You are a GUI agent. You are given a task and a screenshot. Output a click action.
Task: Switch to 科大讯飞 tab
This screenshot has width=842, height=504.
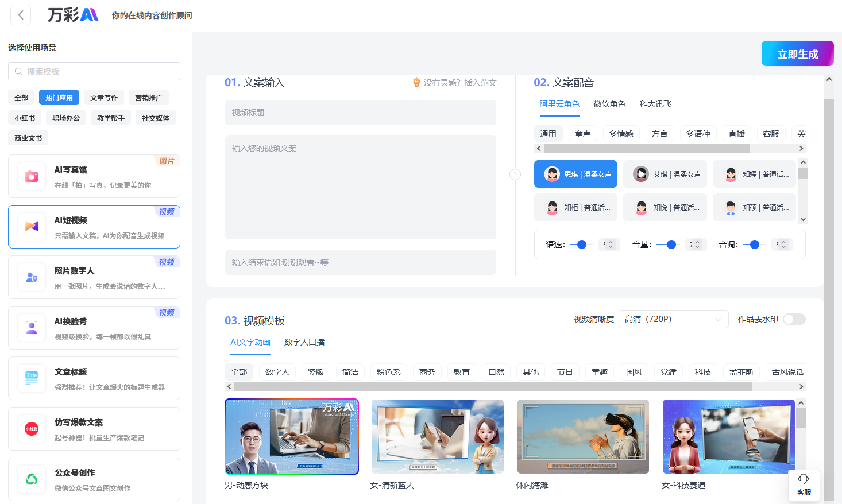[x=655, y=104]
